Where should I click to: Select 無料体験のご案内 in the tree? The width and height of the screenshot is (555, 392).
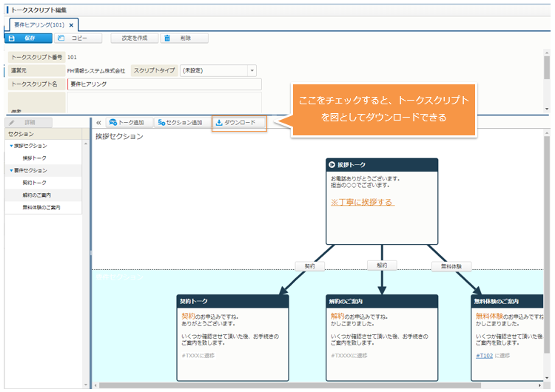pyautogui.click(x=41, y=207)
